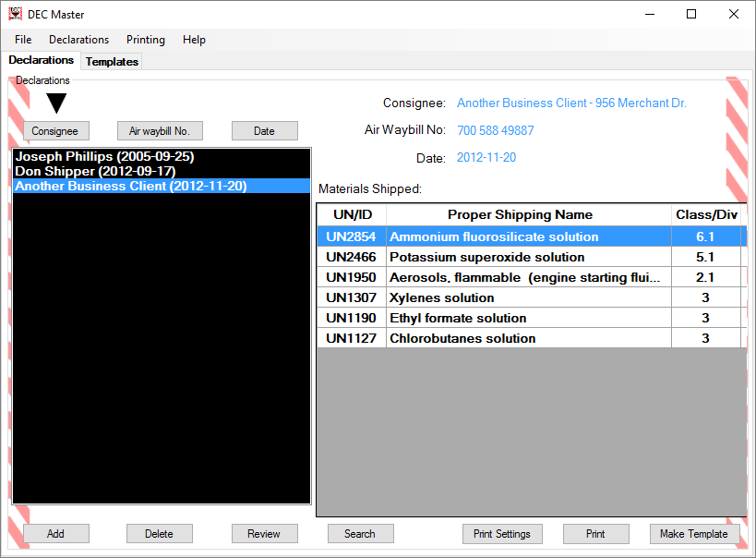Screen dimensions: 756x558
Task: Close the DEC Master window
Action: tap(734, 14)
